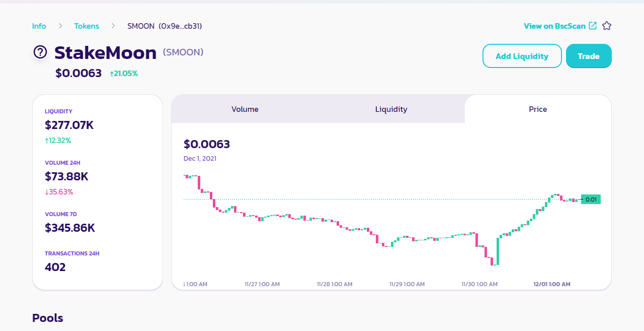Image resolution: width=644 pixels, height=331 pixels.
Task: Select the Price chart tab
Action: pos(538,109)
